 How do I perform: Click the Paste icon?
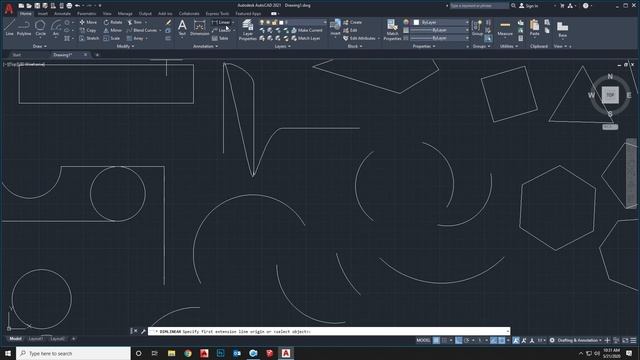[x=535, y=28]
